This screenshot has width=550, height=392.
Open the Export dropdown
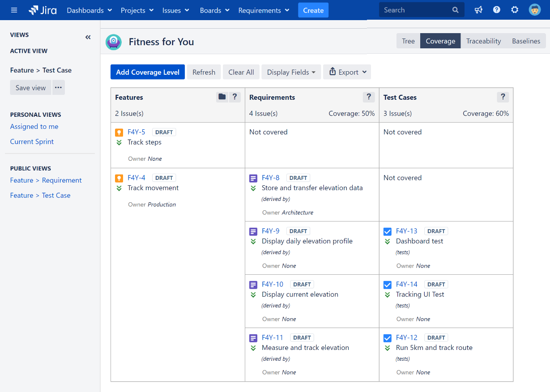pos(347,72)
